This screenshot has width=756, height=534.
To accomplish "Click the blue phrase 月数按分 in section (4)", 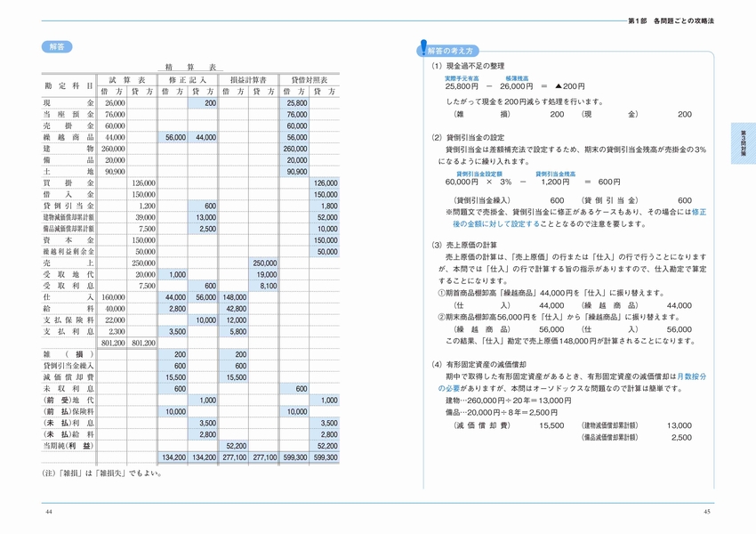I will (x=691, y=376).
